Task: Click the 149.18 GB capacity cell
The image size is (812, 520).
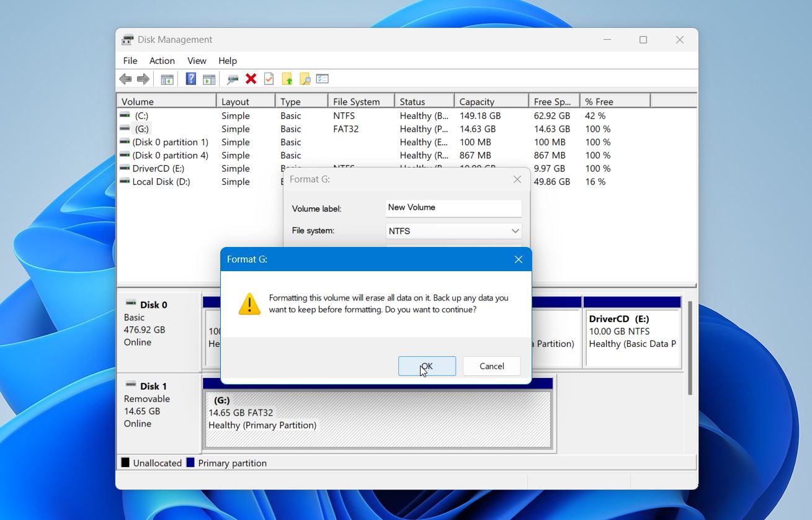Action: [480, 115]
